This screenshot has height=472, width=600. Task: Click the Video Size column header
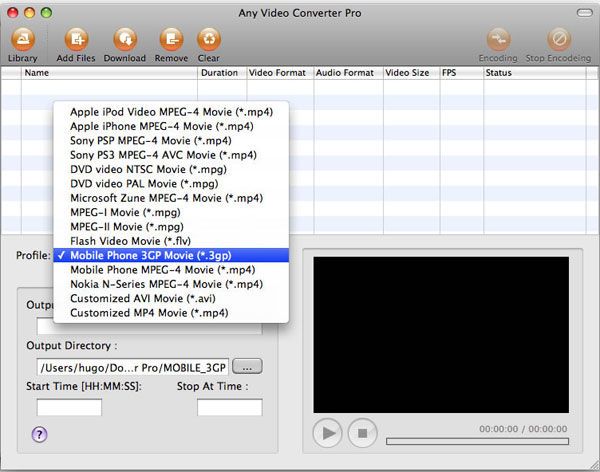[411, 73]
